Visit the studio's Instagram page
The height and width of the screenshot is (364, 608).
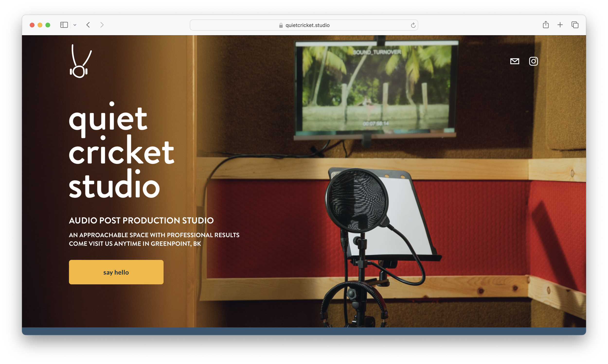pos(533,61)
